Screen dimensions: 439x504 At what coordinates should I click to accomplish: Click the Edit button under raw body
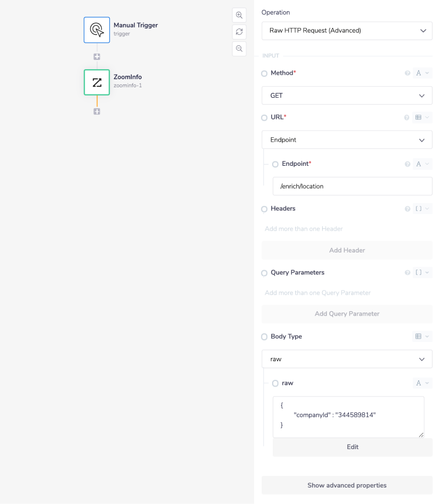(x=352, y=447)
